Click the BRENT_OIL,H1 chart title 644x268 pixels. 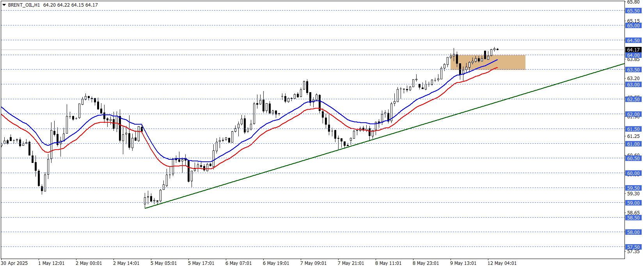point(24,5)
